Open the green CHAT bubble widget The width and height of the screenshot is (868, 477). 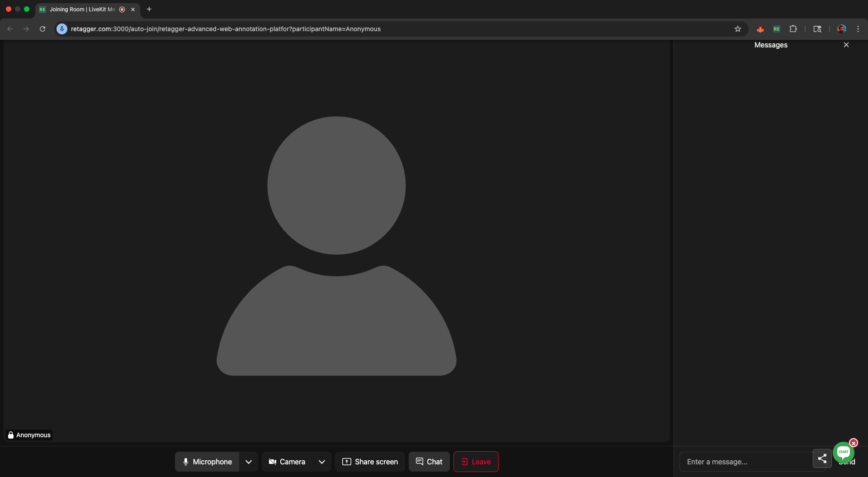pyautogui.click(x=843, y=452)
